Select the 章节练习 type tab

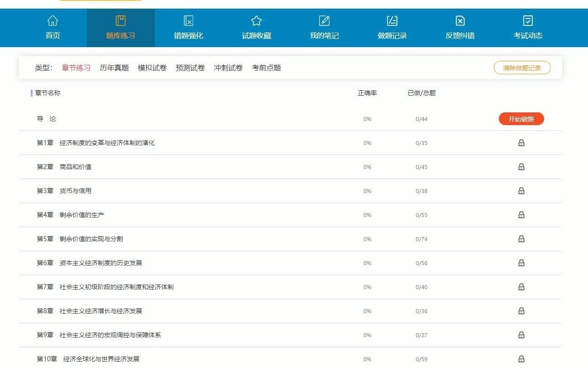pos(76,68)
